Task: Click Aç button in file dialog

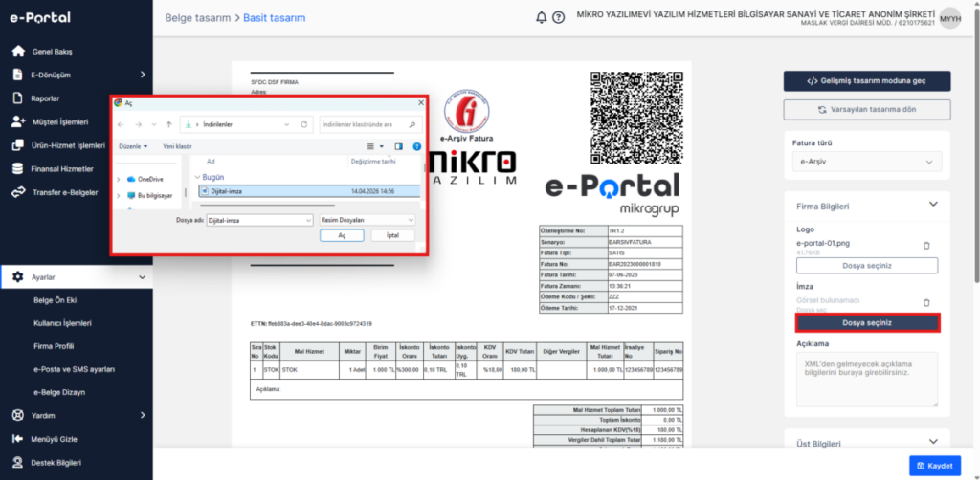Action: tap(342, 236)
